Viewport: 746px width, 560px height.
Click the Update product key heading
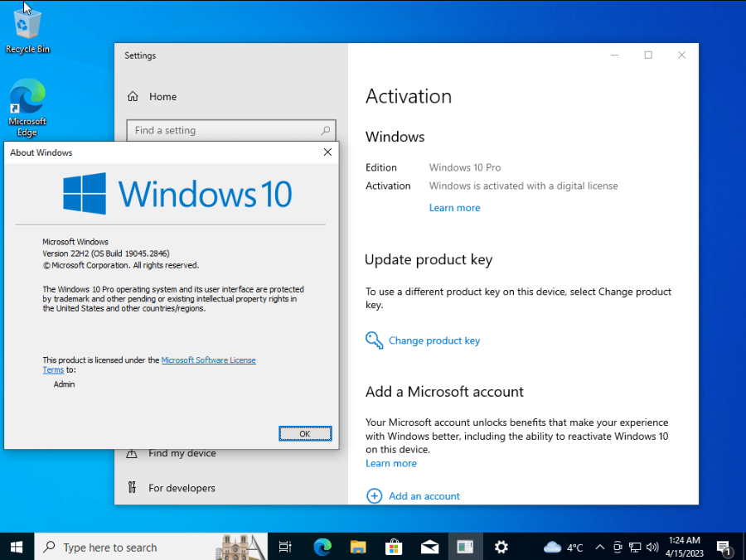coord(429,259)
